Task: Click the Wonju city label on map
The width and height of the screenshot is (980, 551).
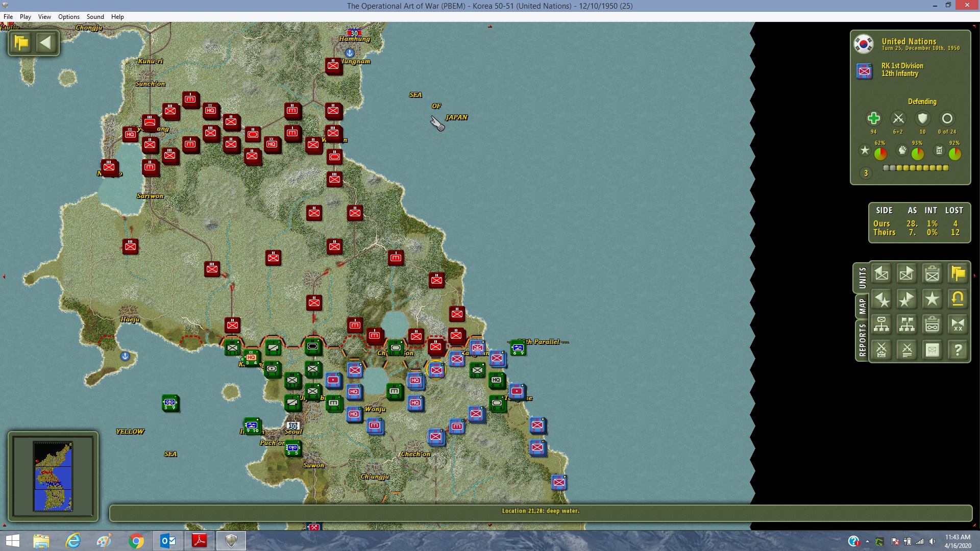Action: point(375,409)
